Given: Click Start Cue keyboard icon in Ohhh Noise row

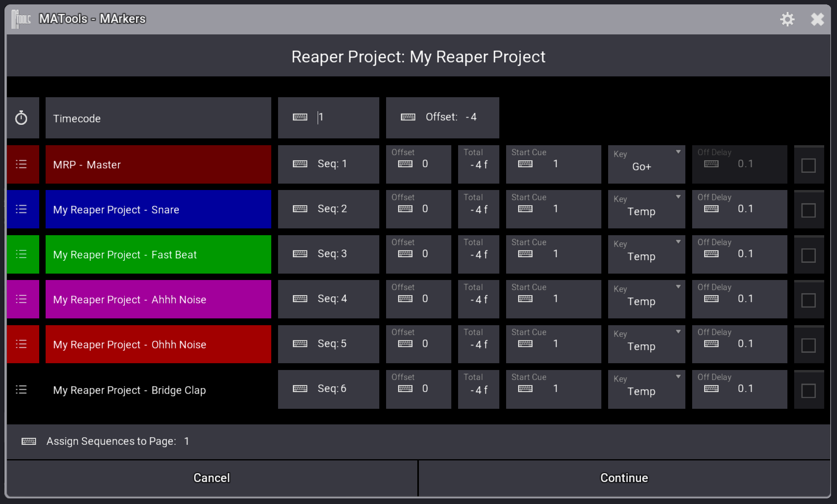Looking at the screenshot, I should click(525, 344).
